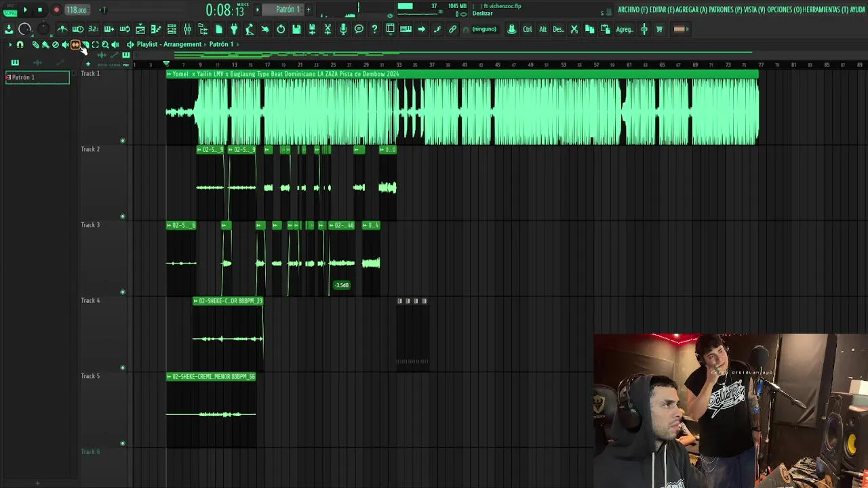Select the Select tool in playlist toolbar

tap(95, 44)
